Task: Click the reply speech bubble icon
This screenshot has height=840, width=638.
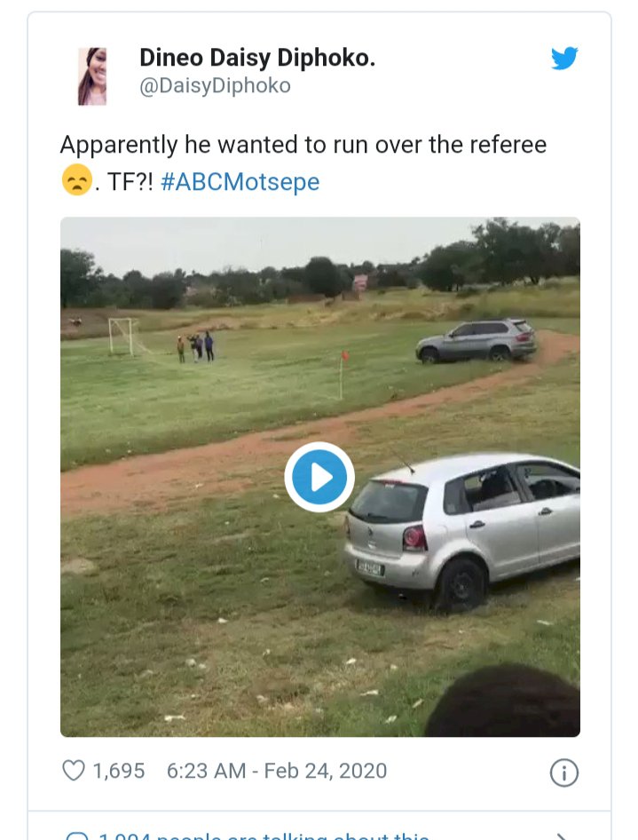Action: click(x=78, y=836)
